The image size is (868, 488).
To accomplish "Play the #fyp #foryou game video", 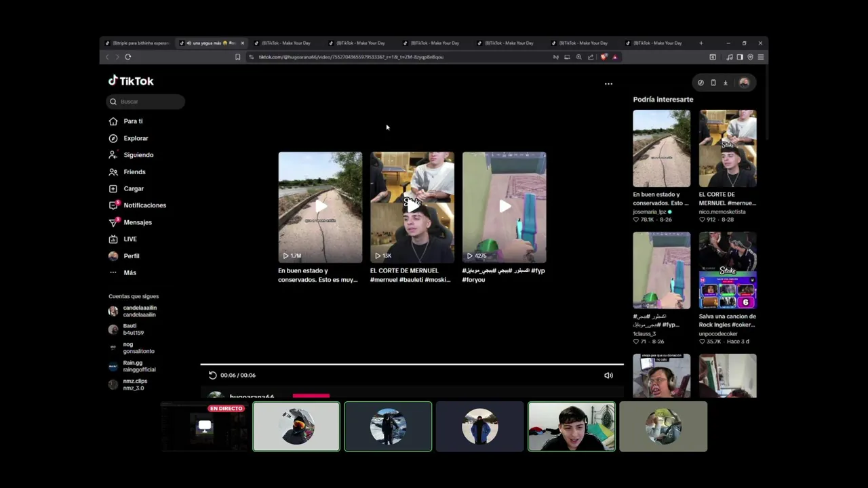I will click(505, 207).
